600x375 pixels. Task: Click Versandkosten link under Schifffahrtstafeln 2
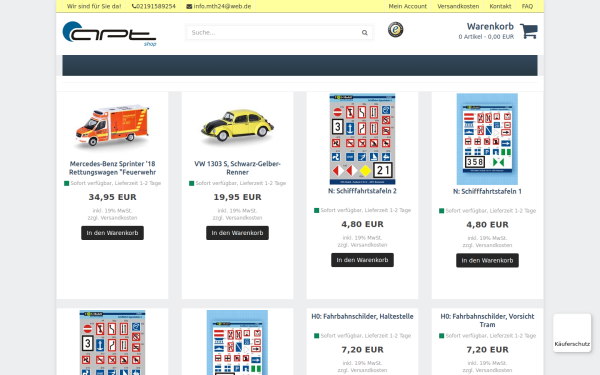point(368,245)
